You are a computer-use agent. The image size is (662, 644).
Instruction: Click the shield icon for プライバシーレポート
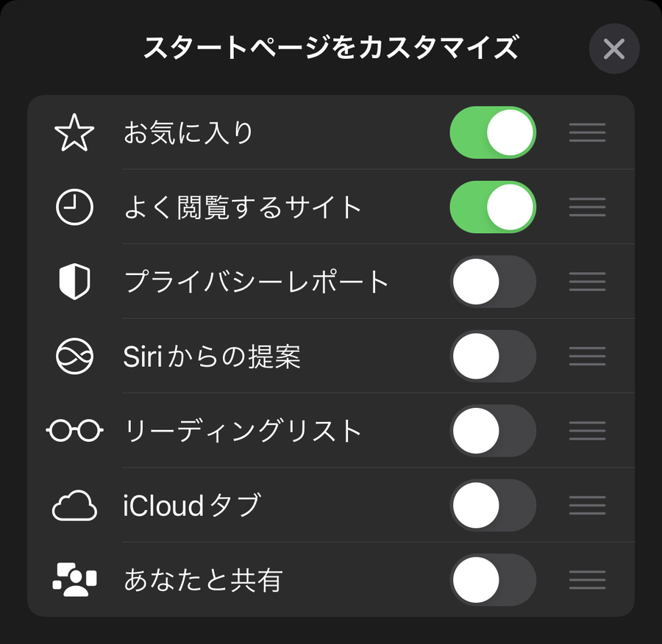(74, 282)
